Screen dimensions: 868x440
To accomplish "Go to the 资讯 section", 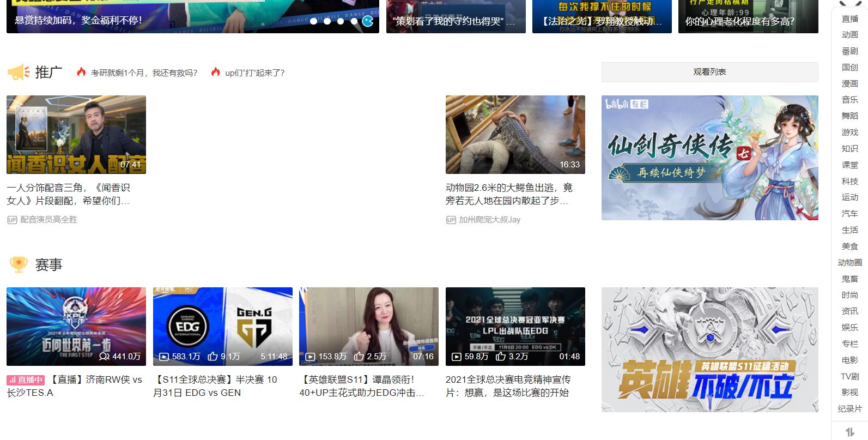I will pos(850,311).
